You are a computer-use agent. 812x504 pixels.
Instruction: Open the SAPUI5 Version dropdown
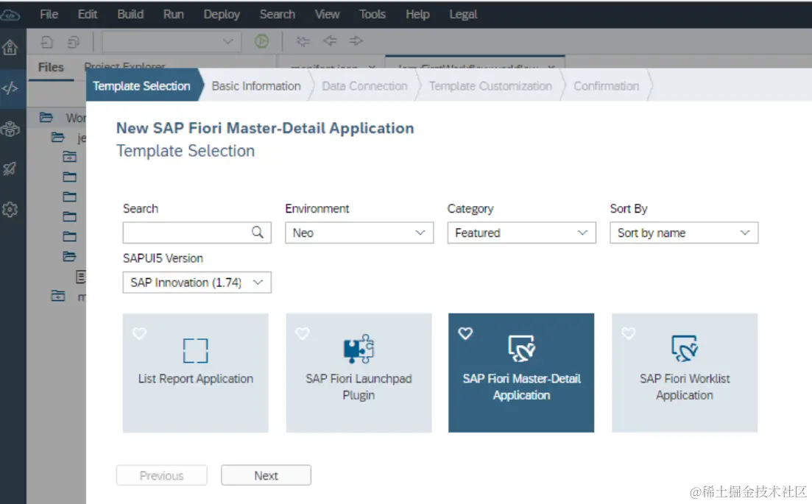[x=197, y=283]
